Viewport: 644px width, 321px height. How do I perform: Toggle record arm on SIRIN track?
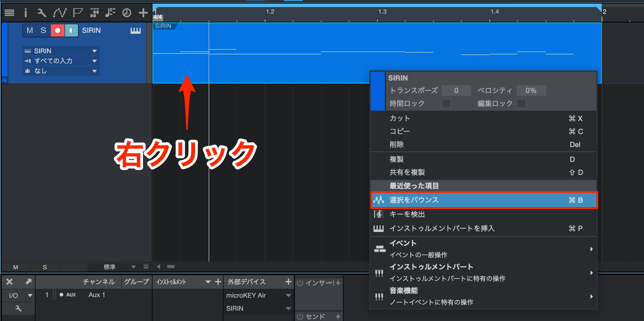(58, 30)
